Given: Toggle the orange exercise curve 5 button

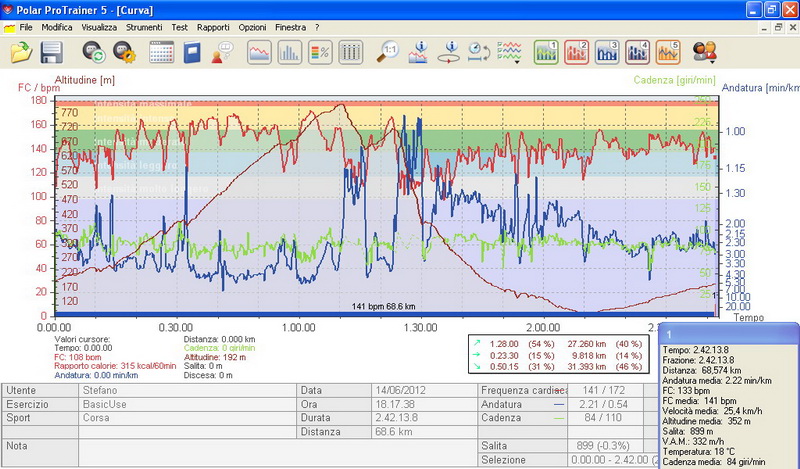Looking at the screenshot, I should [667, 51].
